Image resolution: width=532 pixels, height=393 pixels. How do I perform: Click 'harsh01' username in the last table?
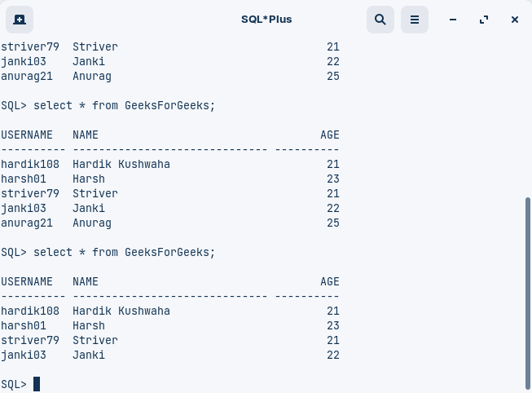[x=24, y=325]
